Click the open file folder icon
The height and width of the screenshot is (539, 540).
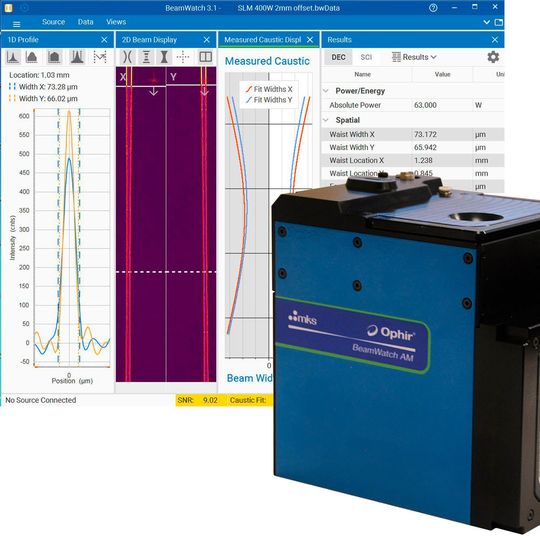point(498,23)
